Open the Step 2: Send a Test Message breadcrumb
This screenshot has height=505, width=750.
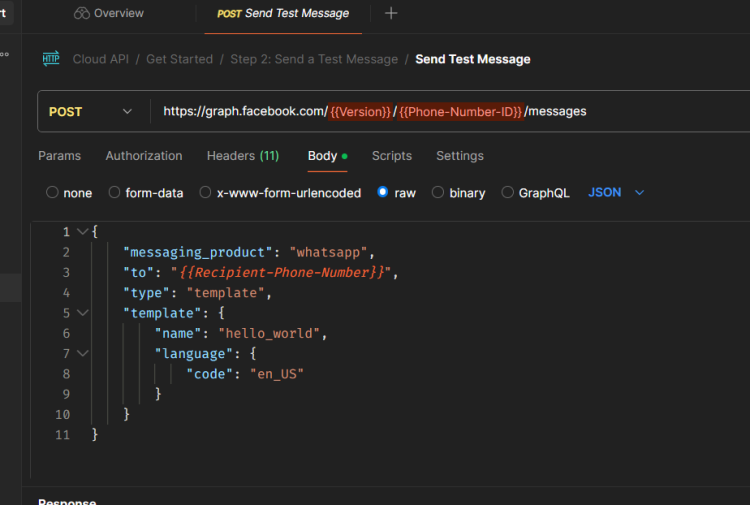(x=314, y=59)
